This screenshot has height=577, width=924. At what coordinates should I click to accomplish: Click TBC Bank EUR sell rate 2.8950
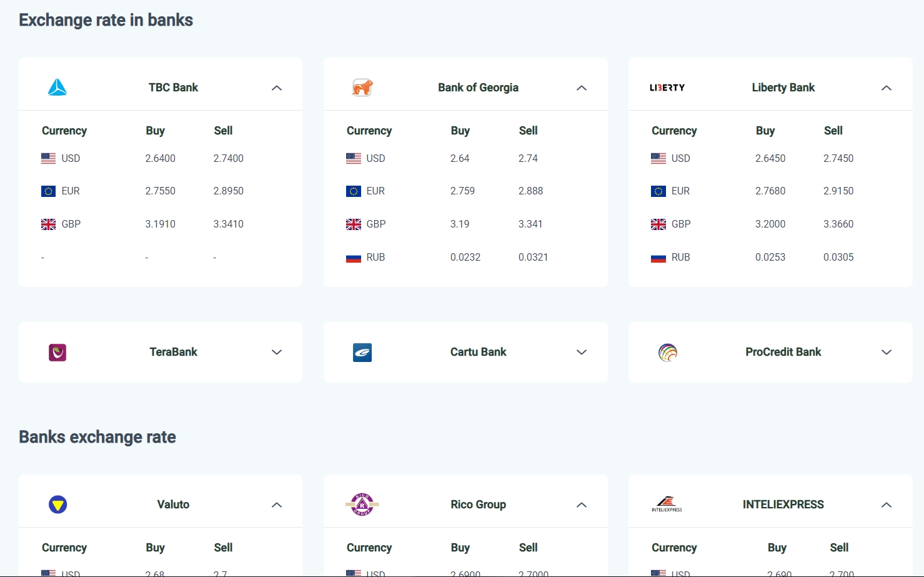pos(229,191)
